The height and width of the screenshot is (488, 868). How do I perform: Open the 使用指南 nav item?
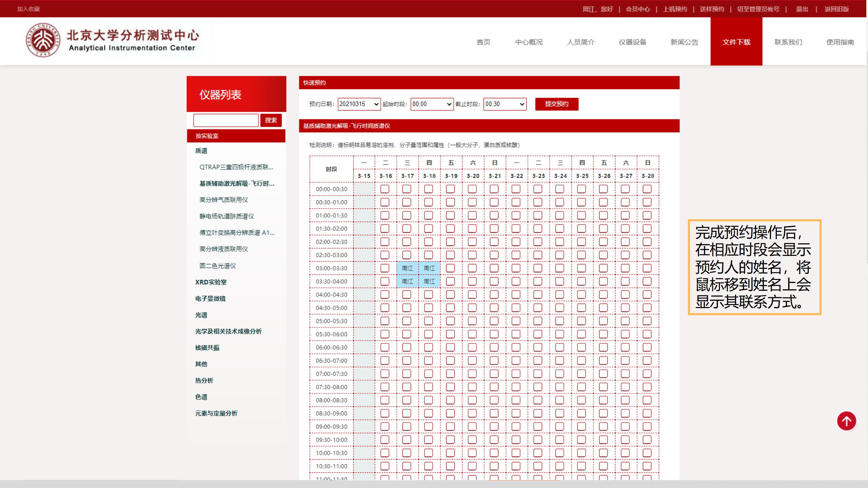[840, 42]
